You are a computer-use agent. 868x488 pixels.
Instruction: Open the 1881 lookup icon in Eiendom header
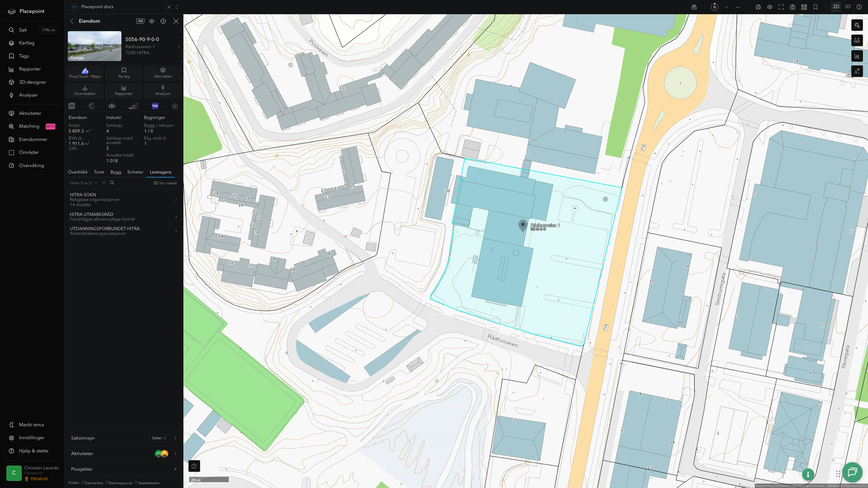pyautogui.click(x=140, y=21)
